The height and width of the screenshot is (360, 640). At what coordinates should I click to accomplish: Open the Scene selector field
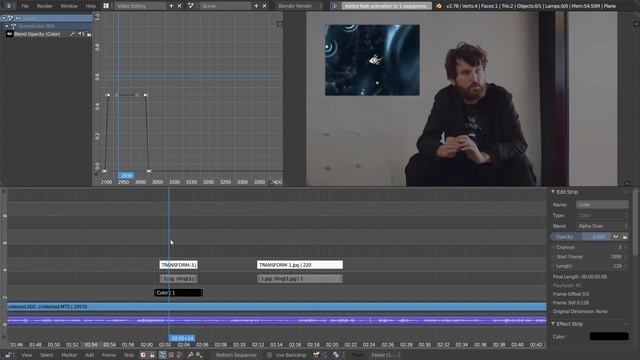(x=224, y=6)
